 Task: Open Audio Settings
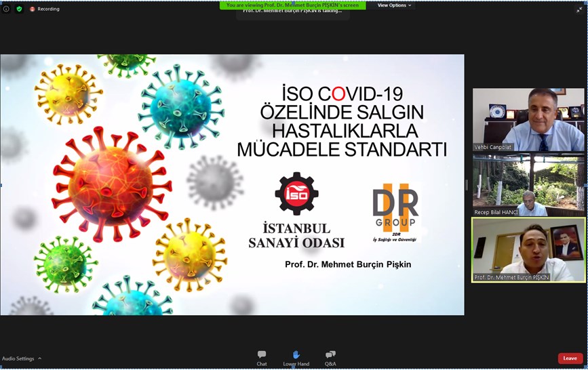pyautogui.click(x=18, y=358)
